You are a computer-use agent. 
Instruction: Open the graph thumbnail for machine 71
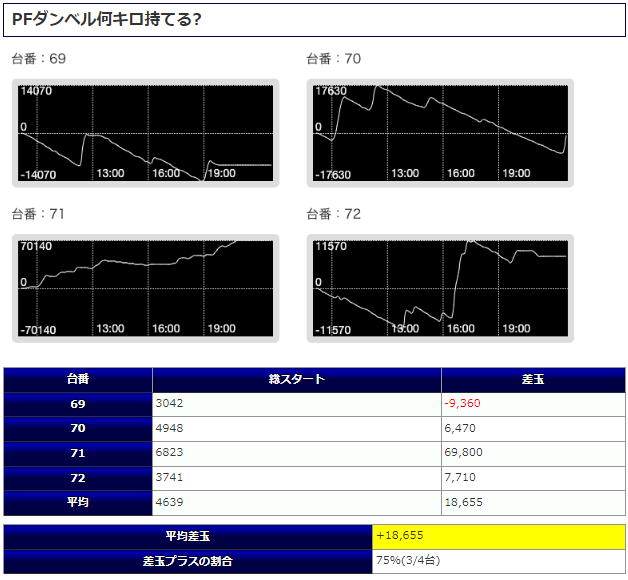[x=145, y=288]
